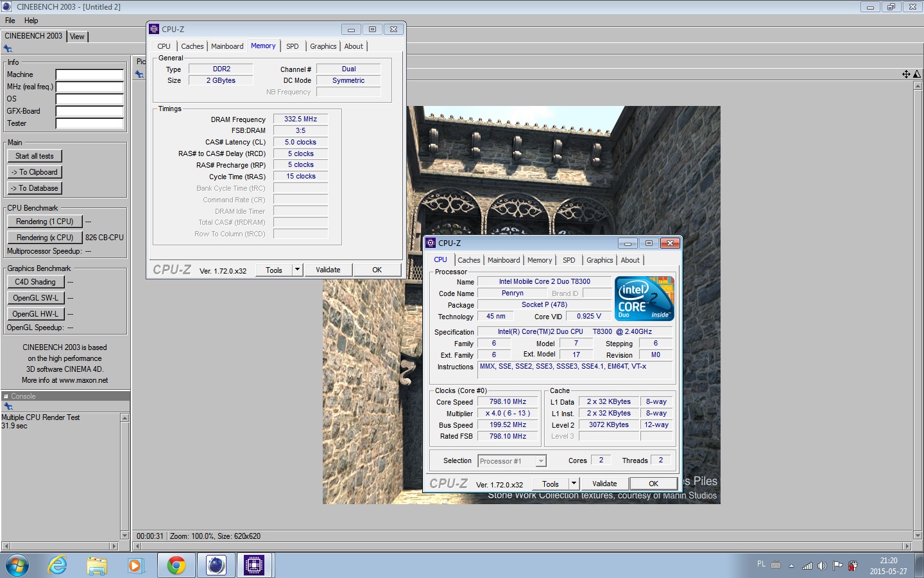The height and width of the screenshot is (578, 924).
Task: Click OK in the Memory CPU-Z window
Action: [377, 270]
